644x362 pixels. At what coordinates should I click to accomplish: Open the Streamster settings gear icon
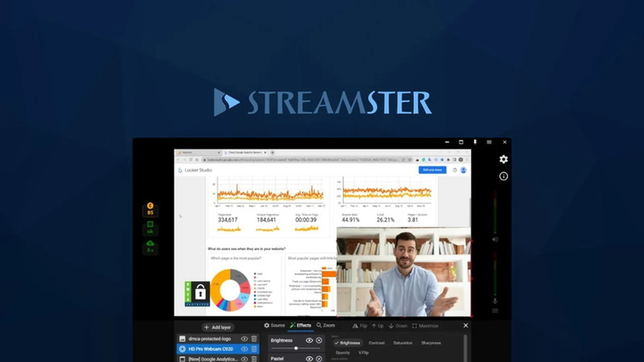click(504, 159)
